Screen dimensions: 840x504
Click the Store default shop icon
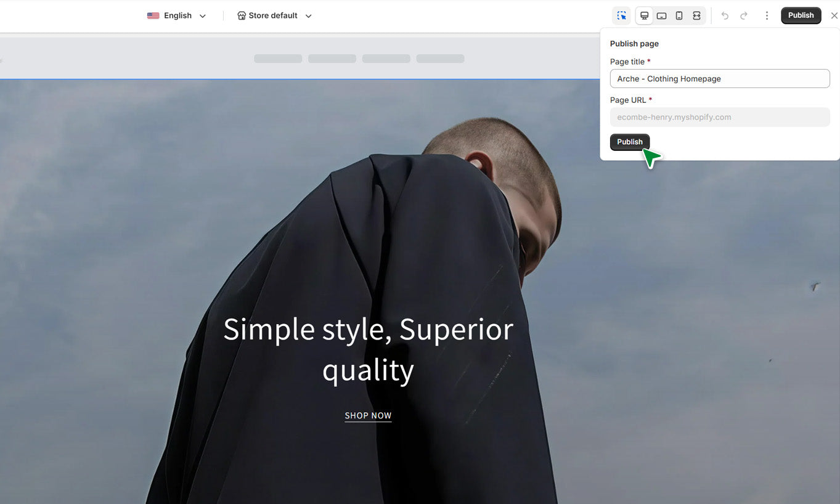(242, 15)
